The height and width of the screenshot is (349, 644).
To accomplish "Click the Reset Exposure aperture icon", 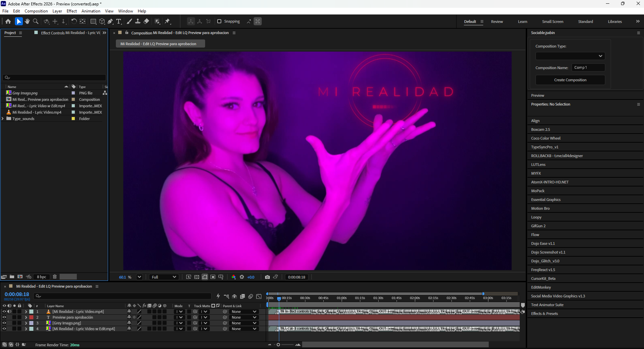I will 242,277.
